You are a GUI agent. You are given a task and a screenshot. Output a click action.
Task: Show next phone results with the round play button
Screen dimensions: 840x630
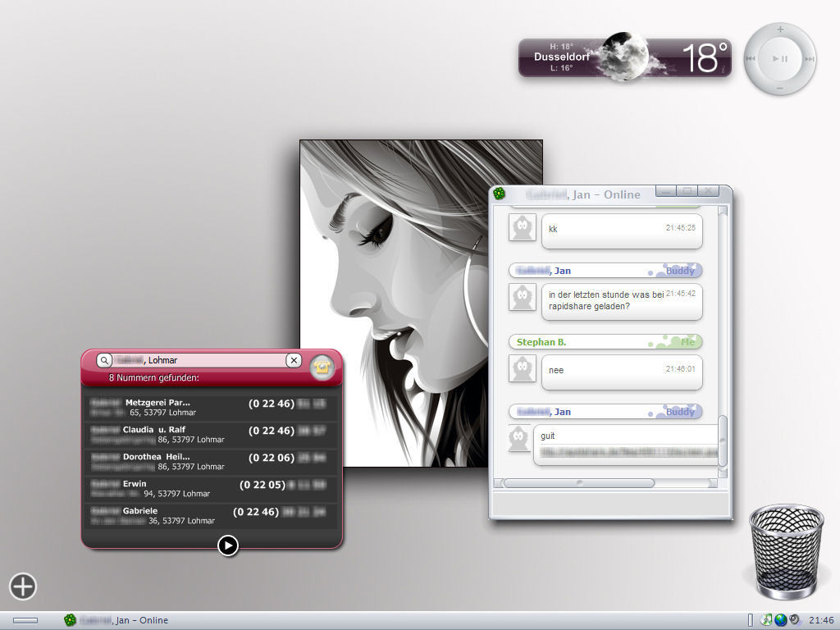tap(228, 546)
